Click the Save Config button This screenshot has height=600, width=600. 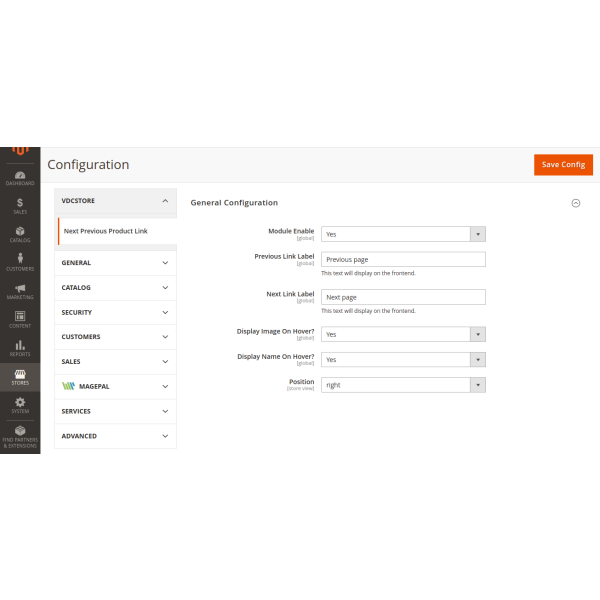[563, 165]
